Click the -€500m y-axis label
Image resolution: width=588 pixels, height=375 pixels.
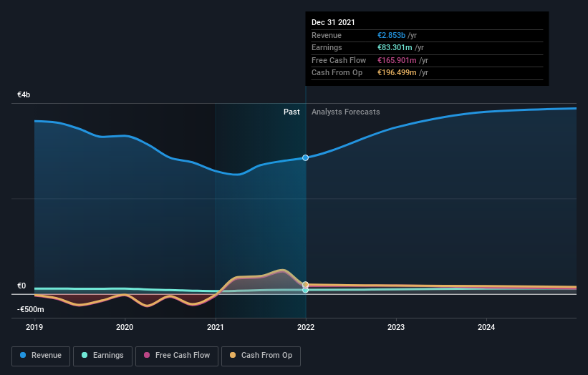click(x=31, y=309)
